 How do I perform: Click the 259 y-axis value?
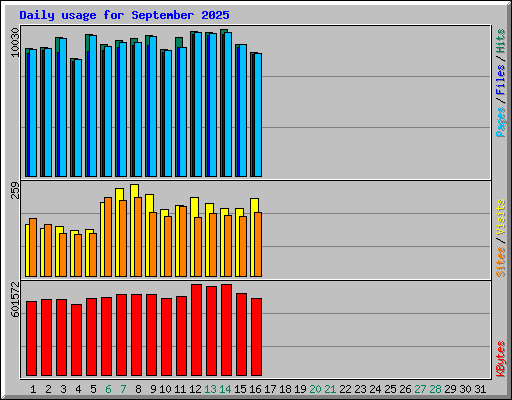(15, 190)
